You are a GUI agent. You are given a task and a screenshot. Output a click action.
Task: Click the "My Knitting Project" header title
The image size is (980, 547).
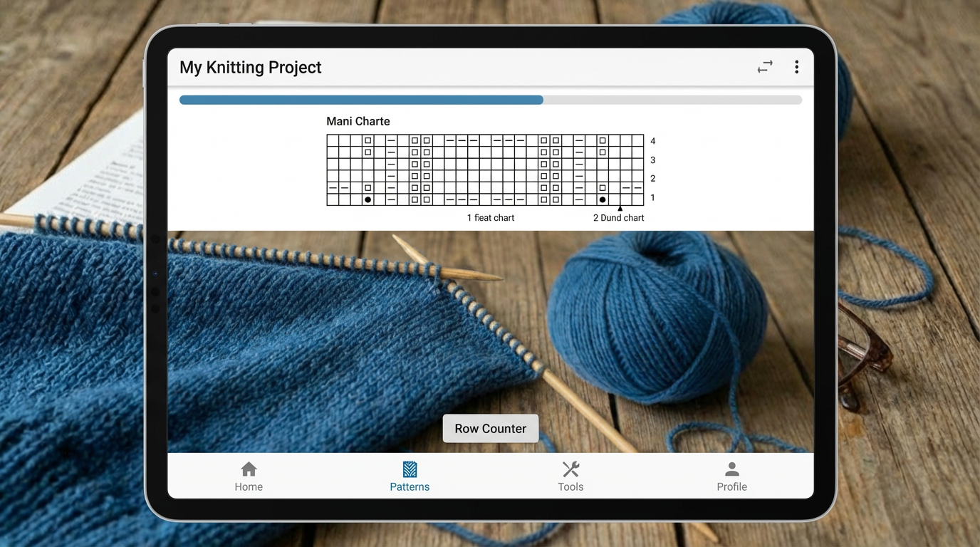[x=250, y=67]
